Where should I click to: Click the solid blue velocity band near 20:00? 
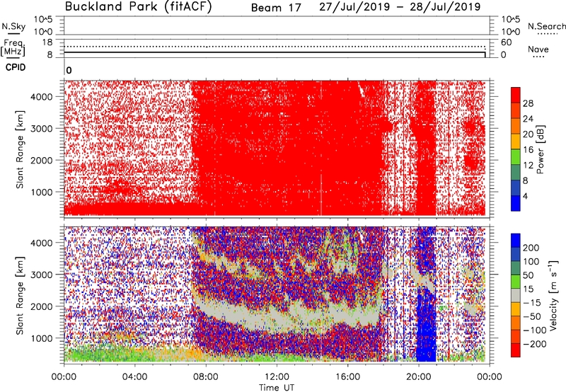426,325
